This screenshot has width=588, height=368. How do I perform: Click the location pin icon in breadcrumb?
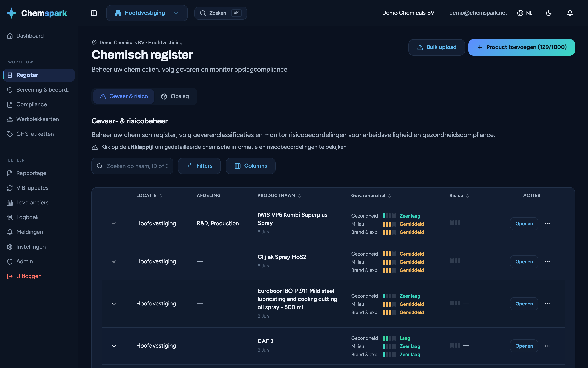[x=94, y=43]
